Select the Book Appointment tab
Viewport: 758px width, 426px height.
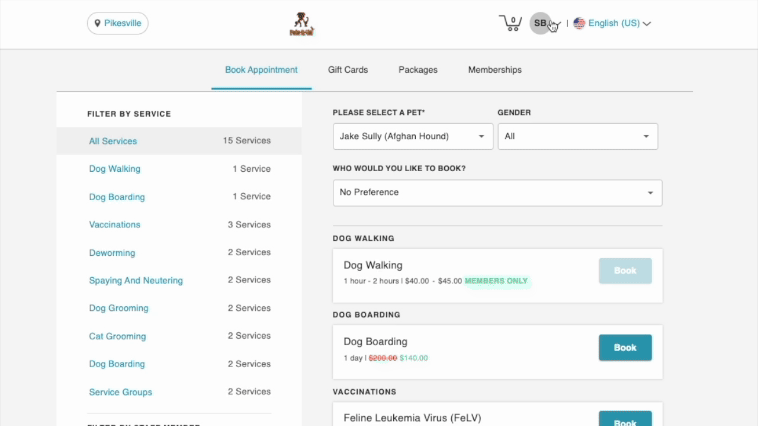point(261,70)
